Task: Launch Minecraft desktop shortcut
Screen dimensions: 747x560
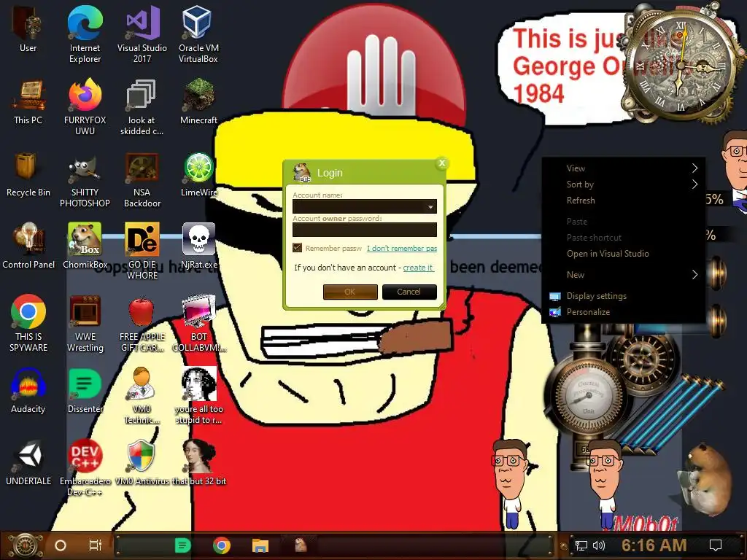Action: (x=198, y=102)
